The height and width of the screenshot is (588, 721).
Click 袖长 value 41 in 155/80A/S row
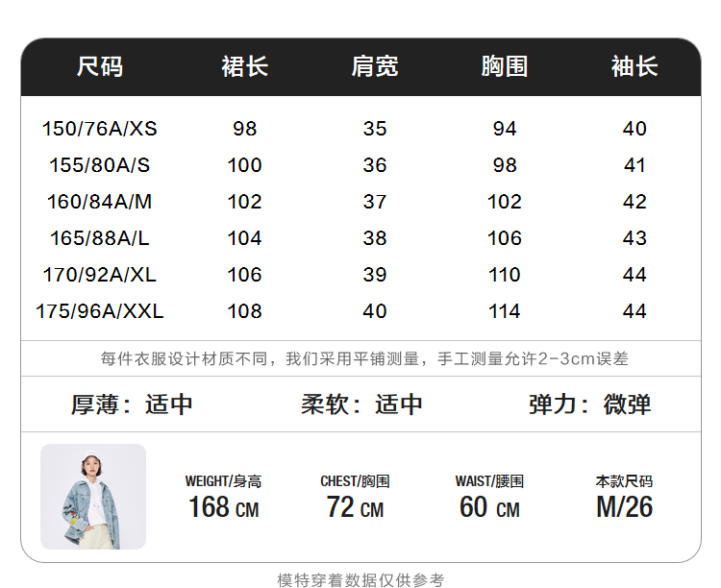point(634,165)
